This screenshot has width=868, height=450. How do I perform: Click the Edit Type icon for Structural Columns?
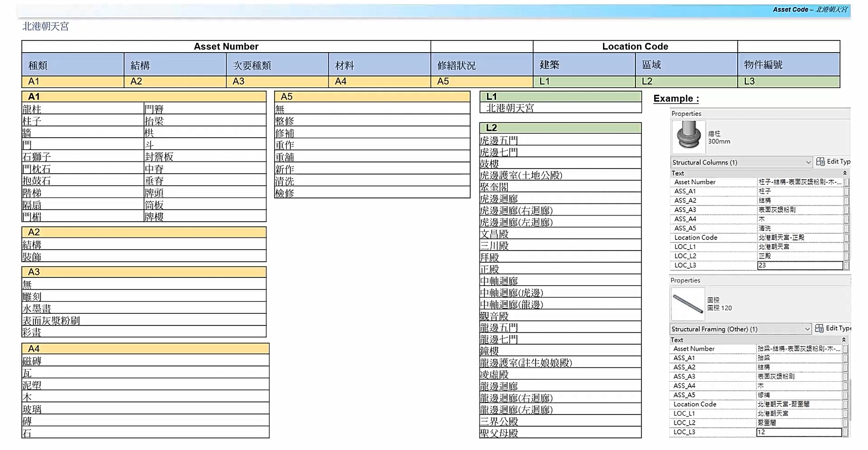[x=820, y=162]
